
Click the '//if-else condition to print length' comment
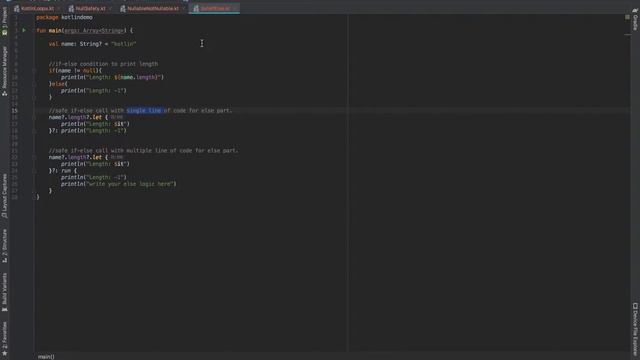(103, 64)
